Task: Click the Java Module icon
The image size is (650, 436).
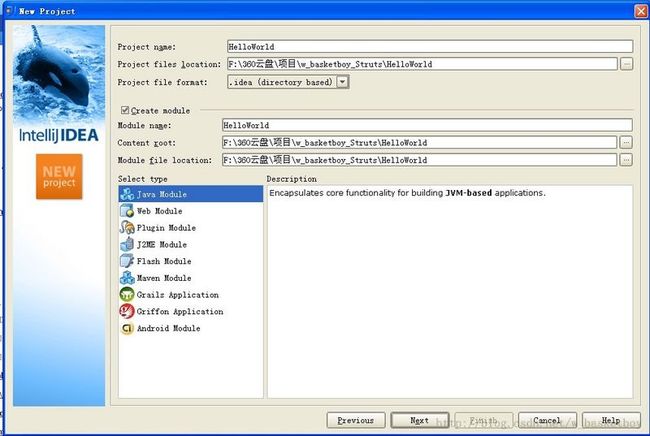Action: click(127, 194)
